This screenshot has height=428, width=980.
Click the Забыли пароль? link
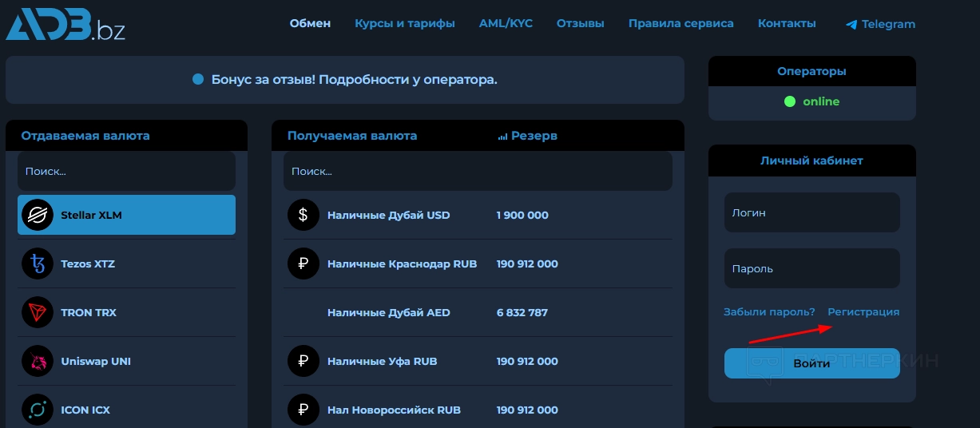click(x=769, y=312)
